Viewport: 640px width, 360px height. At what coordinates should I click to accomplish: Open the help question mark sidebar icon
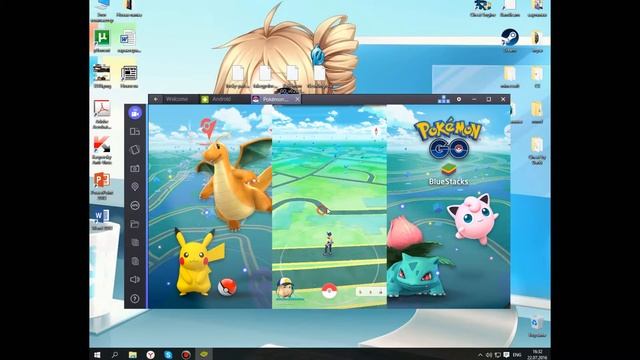135,299
